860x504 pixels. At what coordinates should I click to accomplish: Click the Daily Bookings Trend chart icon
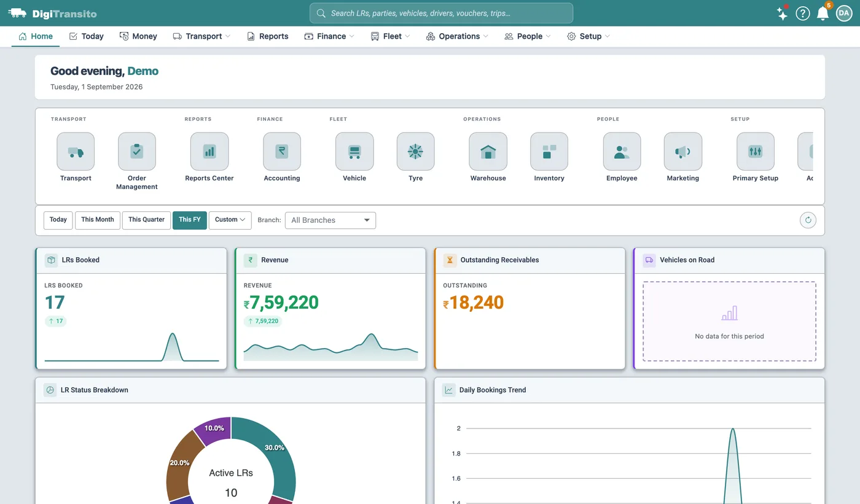pyautogui.click(x=449, y=390)
